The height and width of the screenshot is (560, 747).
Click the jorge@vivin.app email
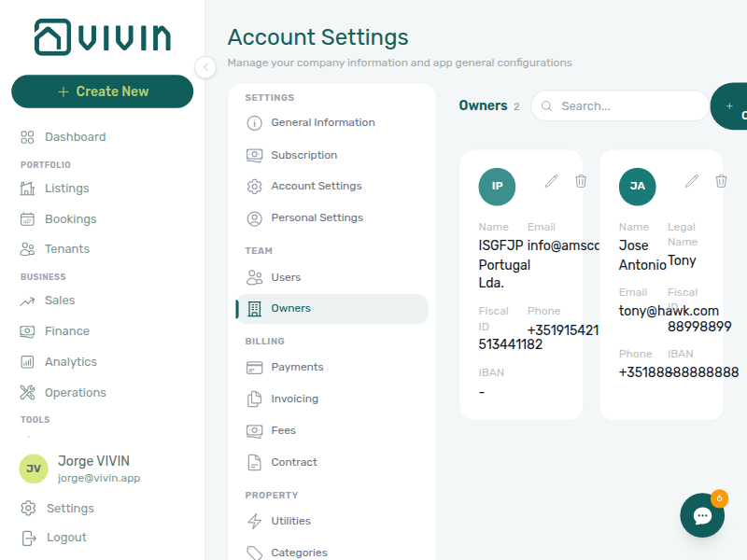pyautogui.click(x=99, y=478)
